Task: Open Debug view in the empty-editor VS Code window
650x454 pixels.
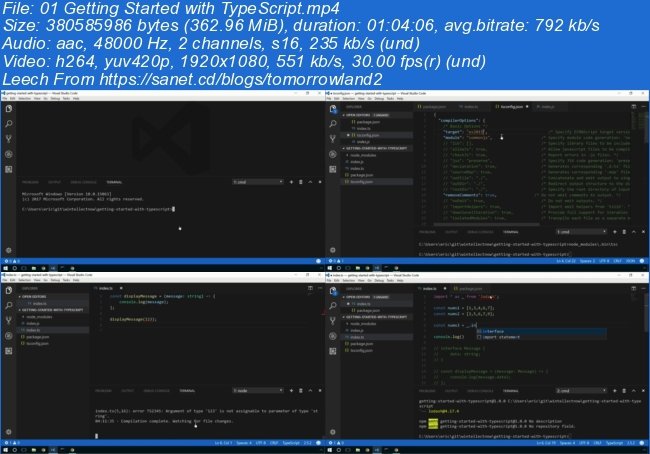Action: click(x=9, y=154)
